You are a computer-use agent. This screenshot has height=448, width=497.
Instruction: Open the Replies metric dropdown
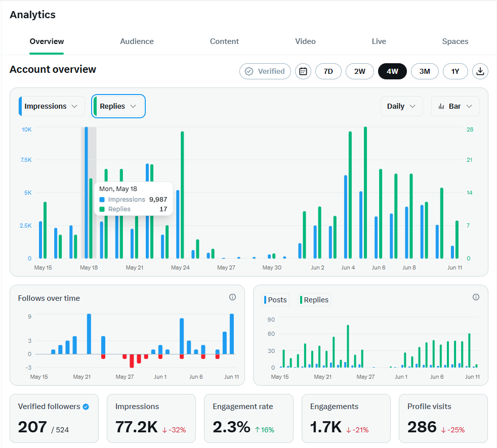(118, 106)
